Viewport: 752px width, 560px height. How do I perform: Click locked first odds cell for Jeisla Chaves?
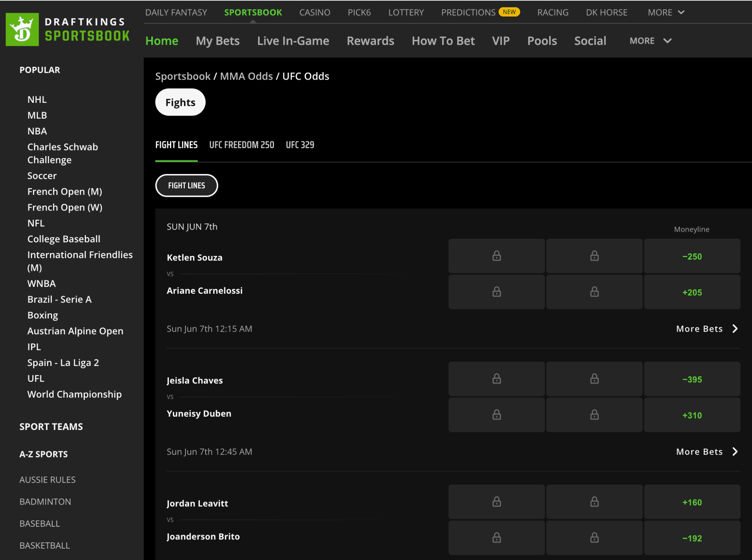tap(496, 379)
